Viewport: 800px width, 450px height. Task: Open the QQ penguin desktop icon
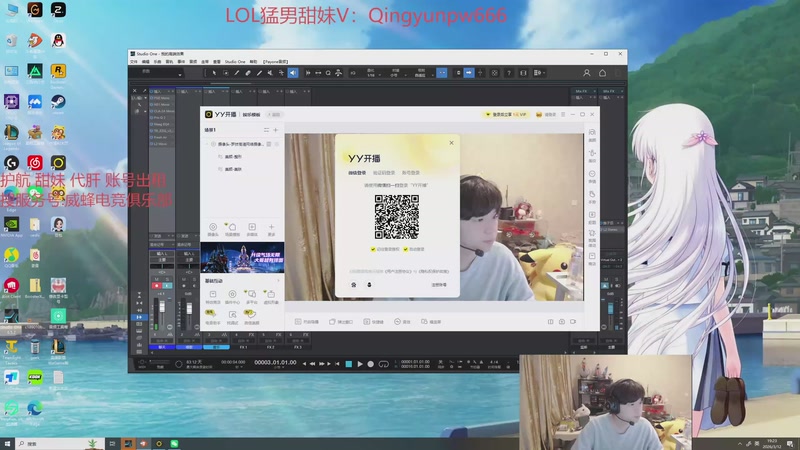pos(58,42)
